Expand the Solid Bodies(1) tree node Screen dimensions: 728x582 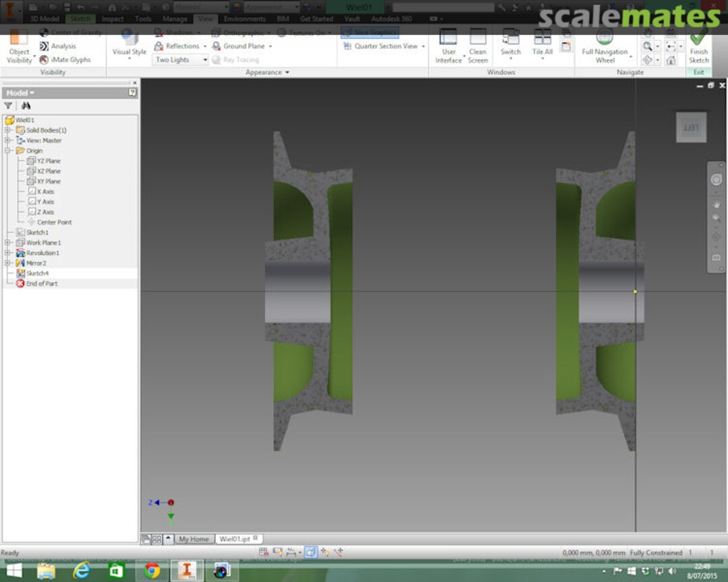pos(7,130)
